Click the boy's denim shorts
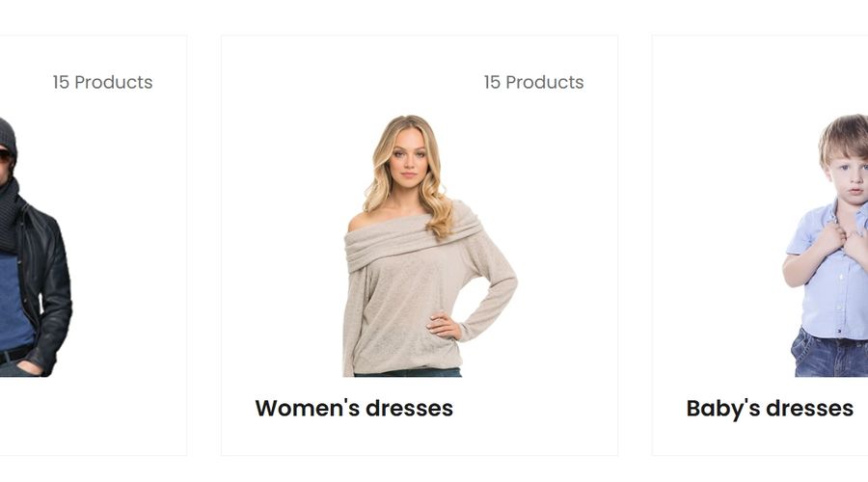The width and height of the screenshot is (868, 482). [x=830, y=353]
